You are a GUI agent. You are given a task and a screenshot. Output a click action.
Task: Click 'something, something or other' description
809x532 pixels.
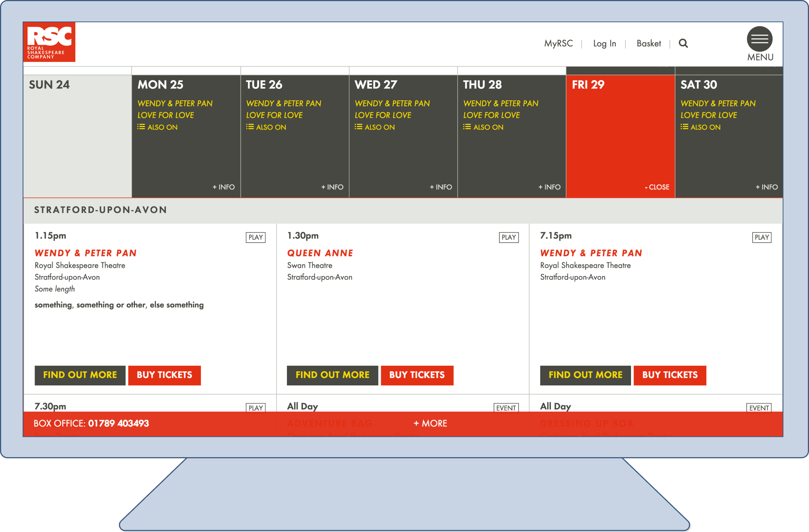point(119,305)
